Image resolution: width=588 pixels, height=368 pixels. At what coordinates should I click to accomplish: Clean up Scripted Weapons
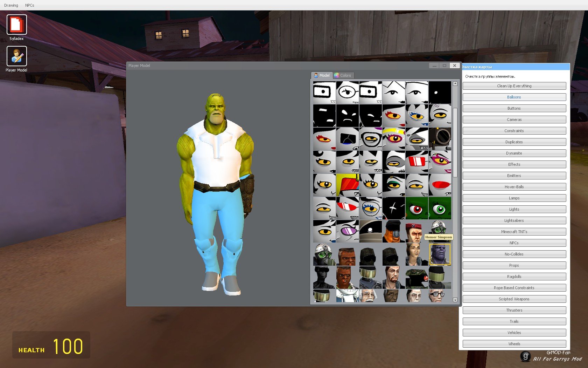[x=514, y=299]
